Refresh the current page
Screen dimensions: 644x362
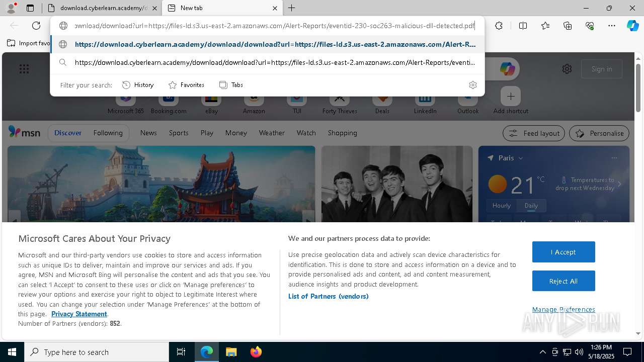(36, 26)
